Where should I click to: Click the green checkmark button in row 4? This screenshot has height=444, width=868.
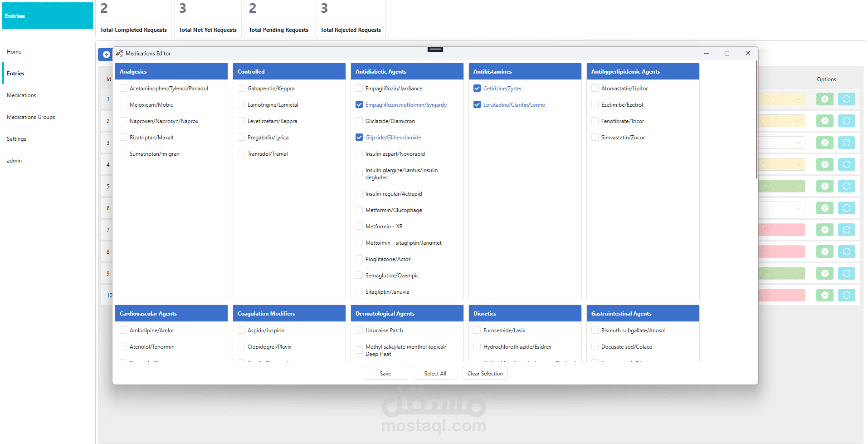tap(824, 164)
